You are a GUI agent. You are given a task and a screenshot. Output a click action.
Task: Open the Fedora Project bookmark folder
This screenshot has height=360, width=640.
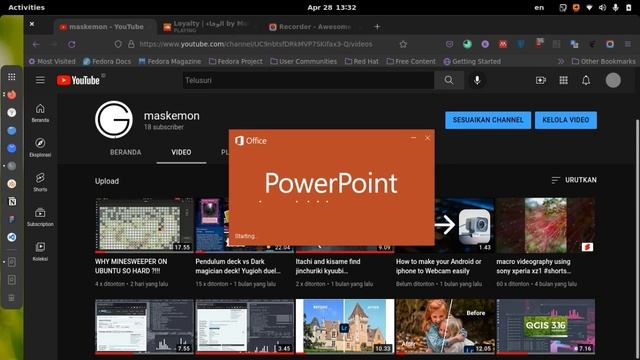pos(236,61)
